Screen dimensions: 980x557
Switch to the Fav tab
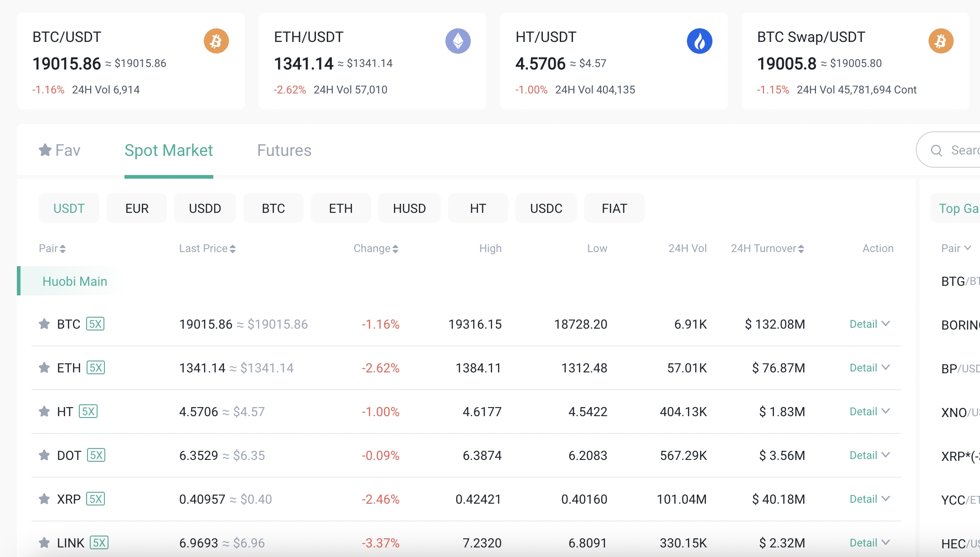(59, 150)
